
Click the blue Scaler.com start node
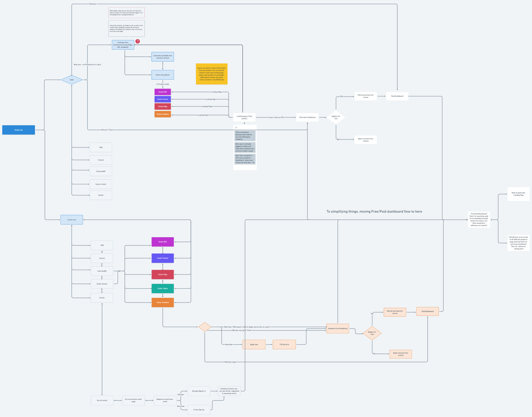[x=19, y=130]
